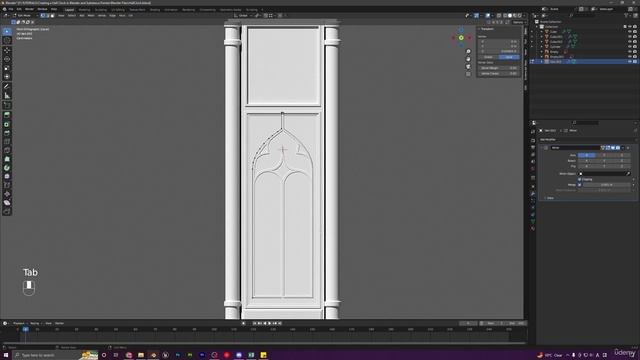
Task: Jump to the timeline start
Action: point(254,323)
